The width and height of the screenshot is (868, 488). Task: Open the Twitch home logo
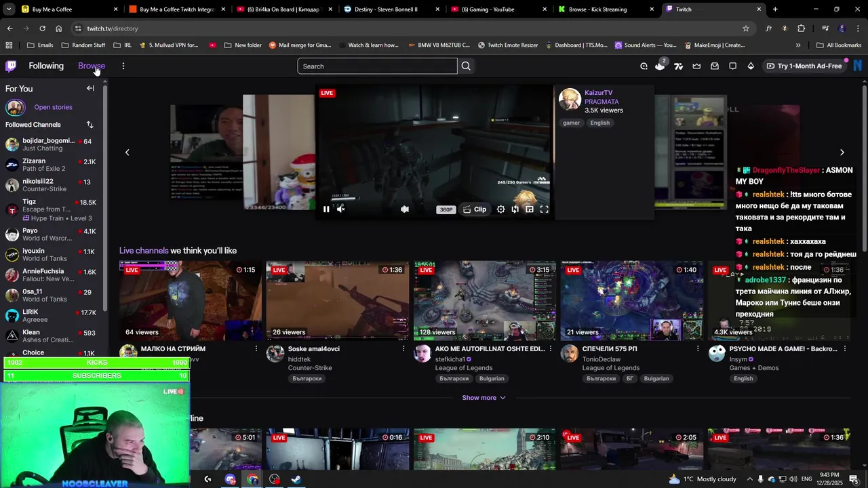click(11, 66)
